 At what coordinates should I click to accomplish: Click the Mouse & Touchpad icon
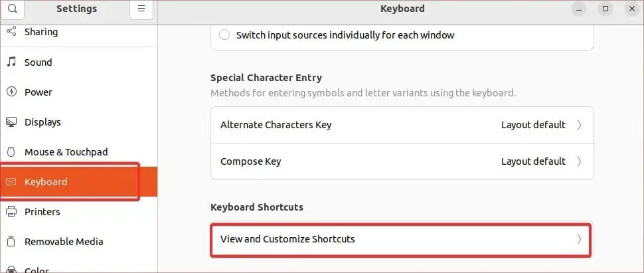tap(11, 152)
